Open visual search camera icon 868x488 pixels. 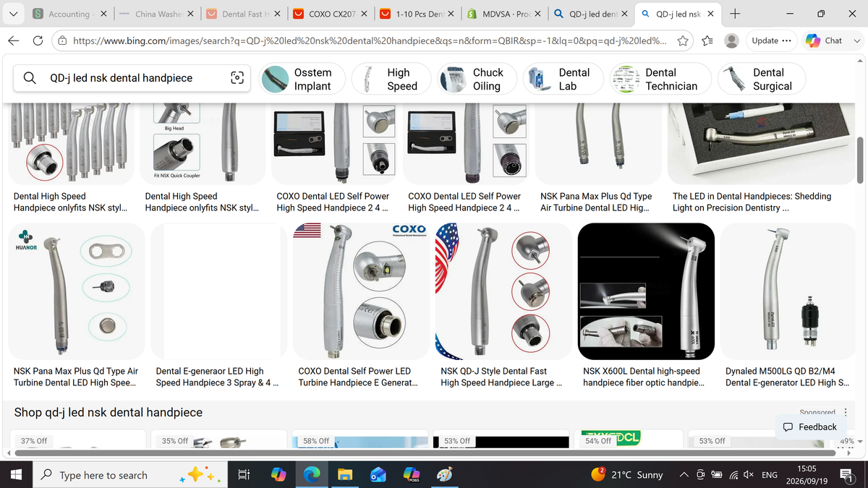click(x=237, y=77)
